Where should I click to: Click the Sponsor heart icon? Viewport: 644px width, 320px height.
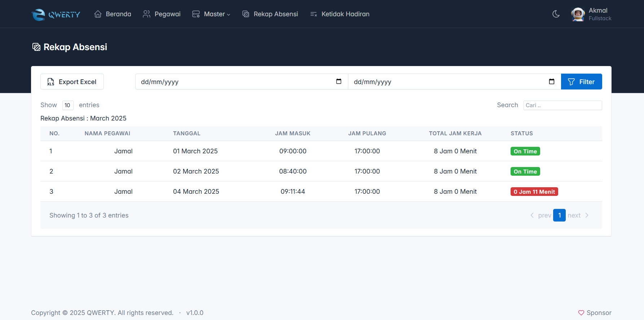point(581,313)
